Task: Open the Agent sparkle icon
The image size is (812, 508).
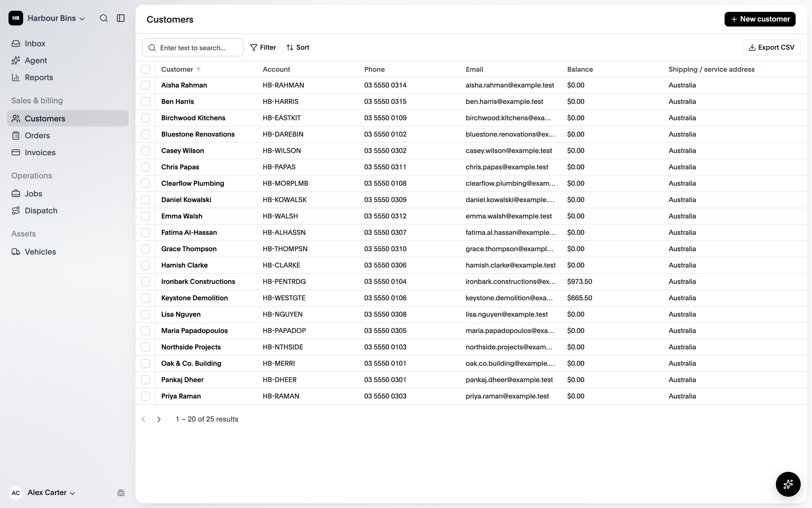Action: (x=16, y=60)
